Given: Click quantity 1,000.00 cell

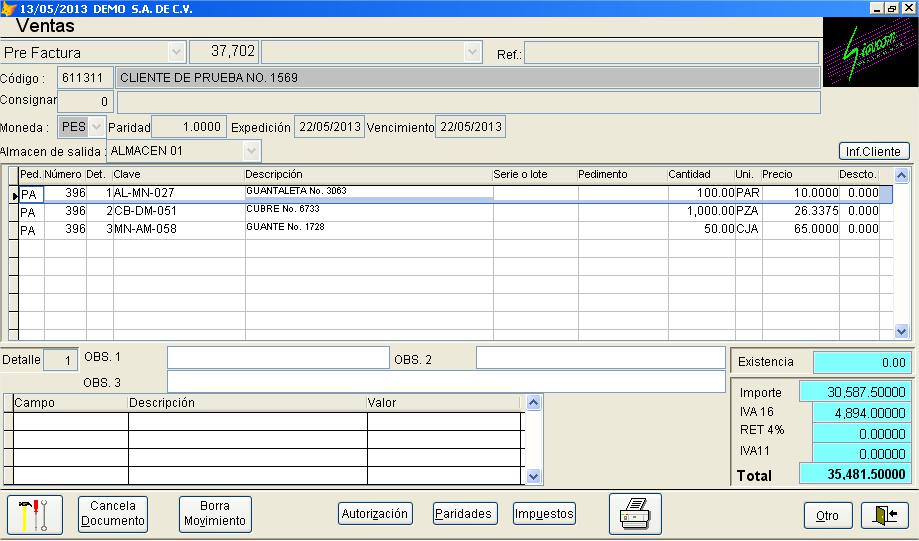Looking at the screenshot, I should click(702, 211).
